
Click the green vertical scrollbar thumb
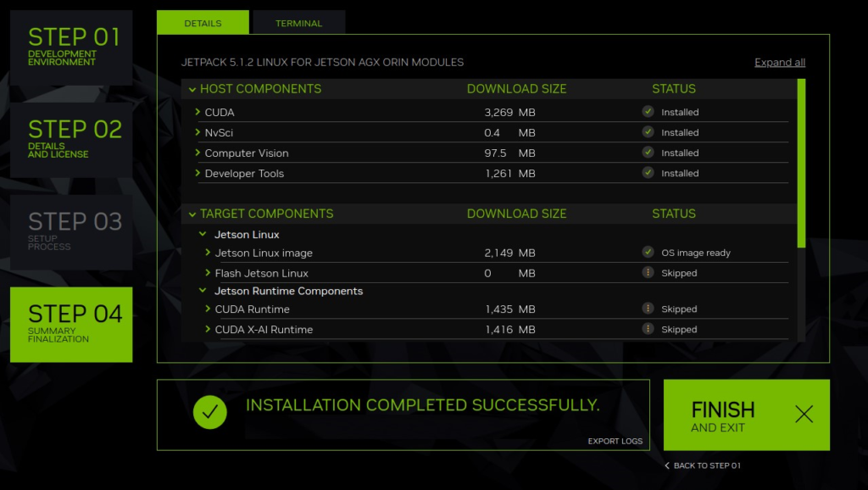coord(801,164)
